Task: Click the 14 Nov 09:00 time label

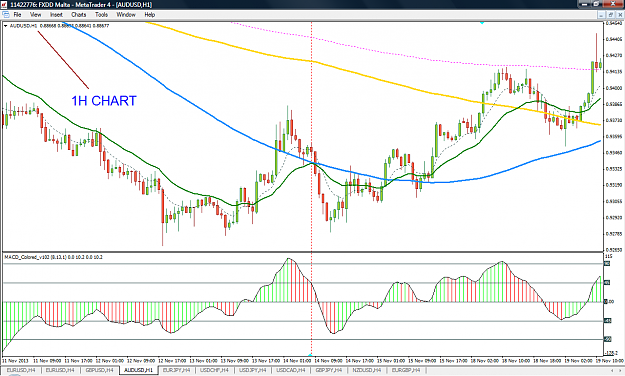Action: pos(328,361)
